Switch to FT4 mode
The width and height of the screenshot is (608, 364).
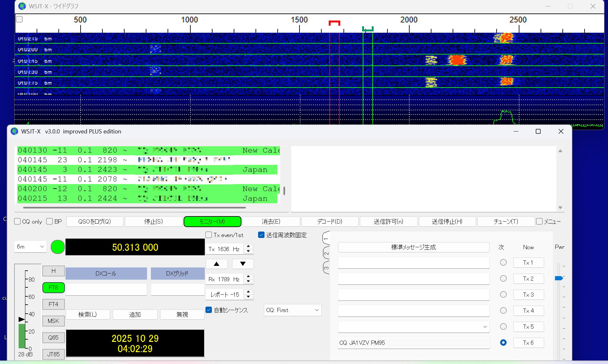coord(53,304)
